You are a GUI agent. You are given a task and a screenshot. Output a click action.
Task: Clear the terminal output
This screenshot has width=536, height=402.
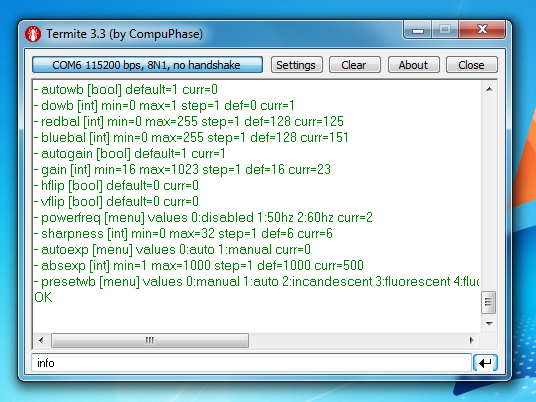pyautogui.click(x=354, y=65)
